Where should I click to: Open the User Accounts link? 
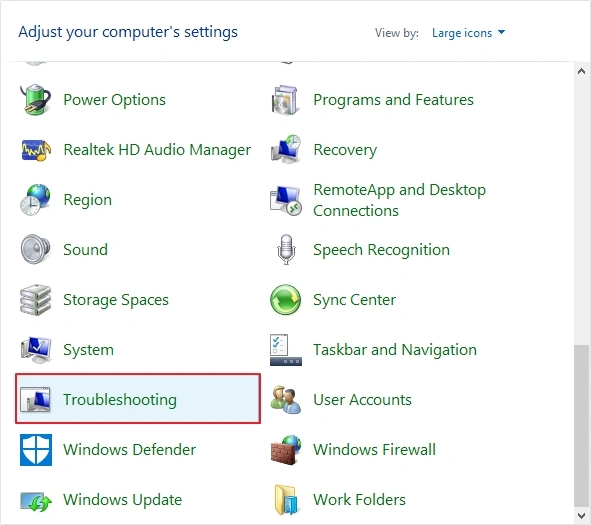[x=362, y=400]
